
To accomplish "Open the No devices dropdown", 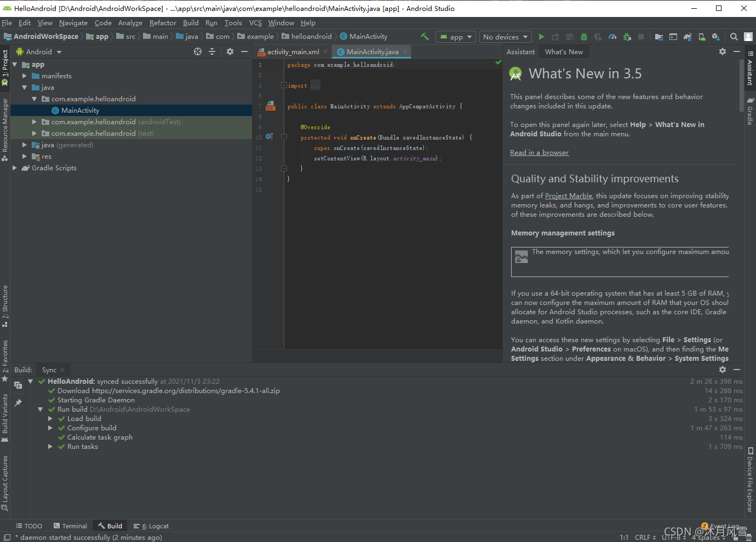I will point(505,37).
